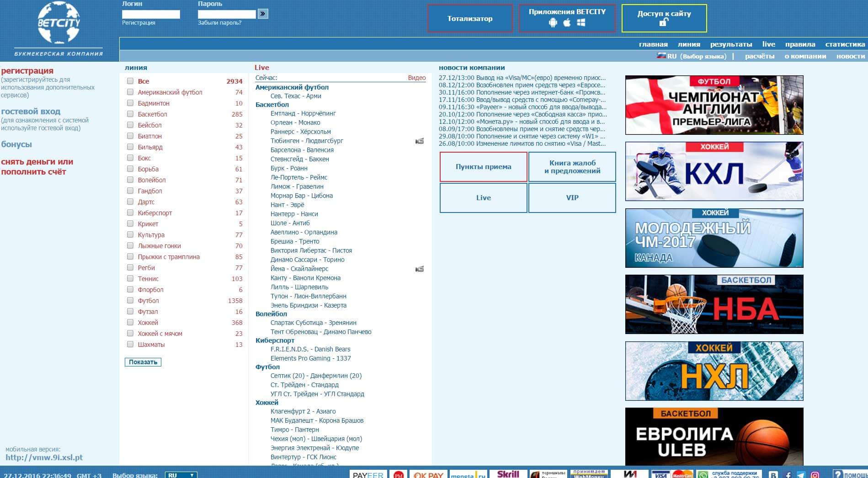
Task: Open the Чемпионат Англии Премьер-лига banner
Action: click(714, 105)
